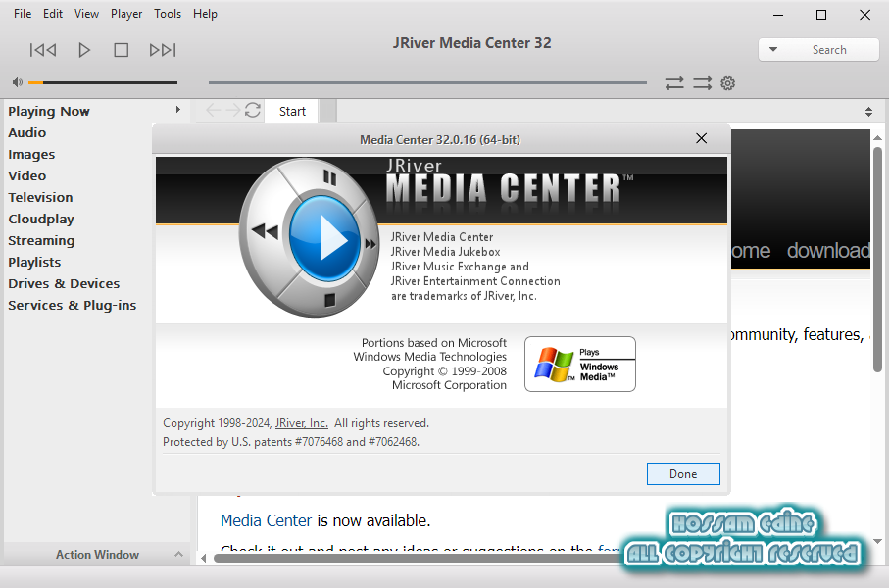Open the File menu

pyautogui.click(x=23, y=14)
